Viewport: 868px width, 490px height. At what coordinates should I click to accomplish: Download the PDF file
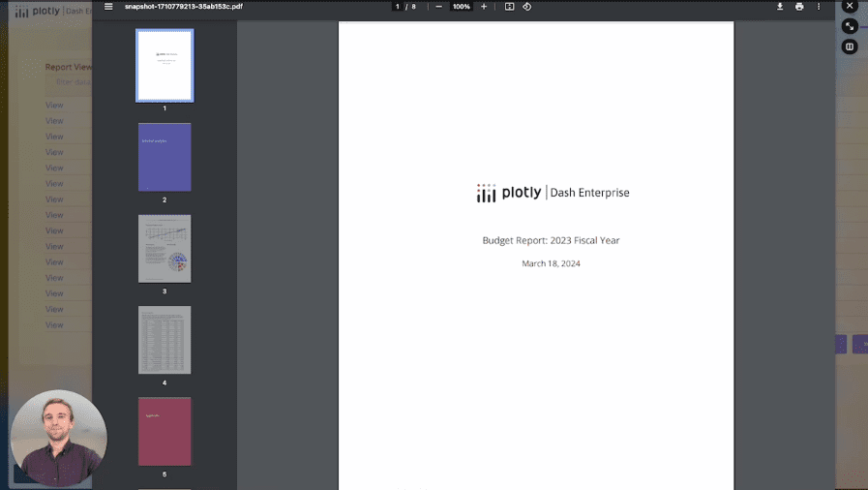click(x=780, y=7)
